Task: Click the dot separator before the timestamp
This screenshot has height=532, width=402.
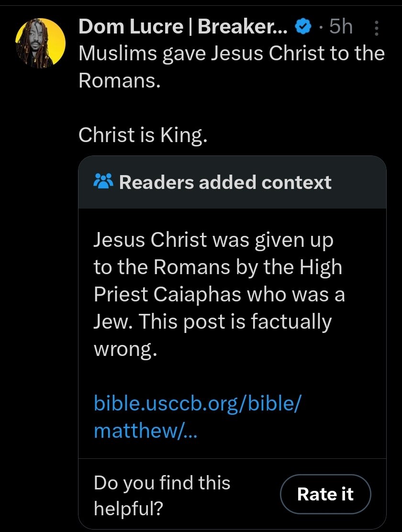Action: [320, 27]
